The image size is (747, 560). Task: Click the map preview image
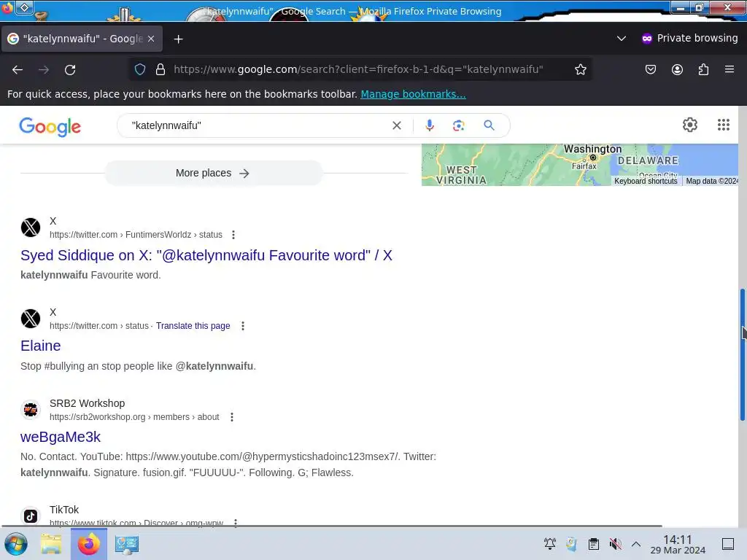tap(580, 165)
